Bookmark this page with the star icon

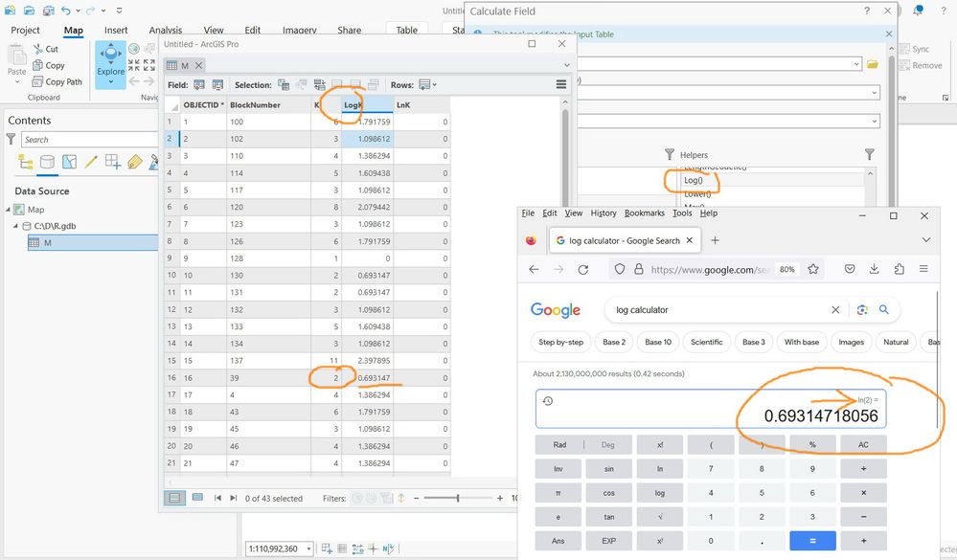tap(813, 269)
